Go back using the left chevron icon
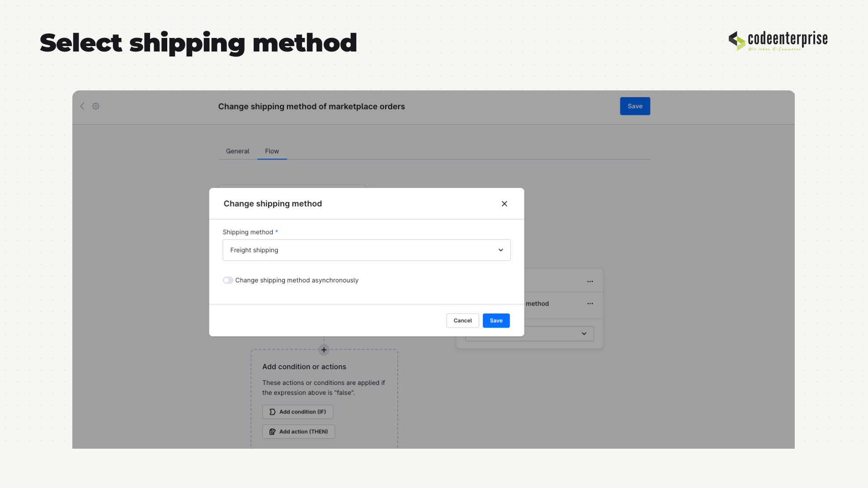The width and height of the screenshot is (868, 488). (x=82, y=106)
